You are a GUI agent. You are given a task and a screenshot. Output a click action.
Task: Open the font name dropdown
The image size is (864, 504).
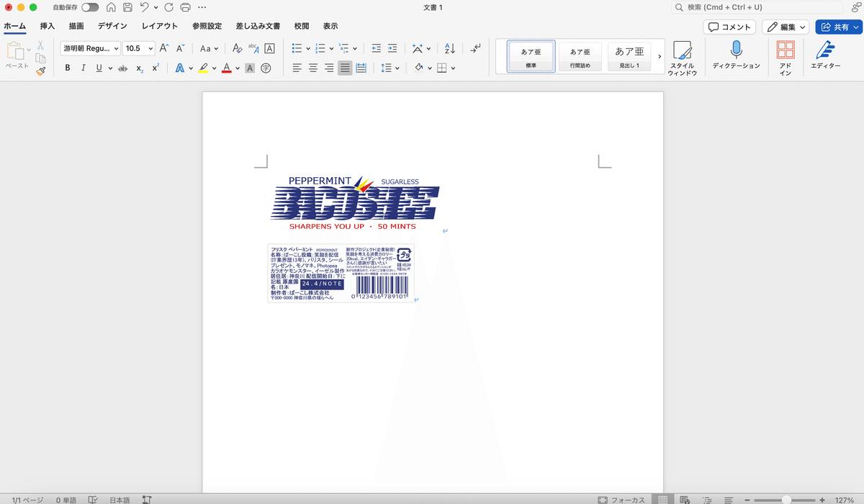(x=116, y=48)
